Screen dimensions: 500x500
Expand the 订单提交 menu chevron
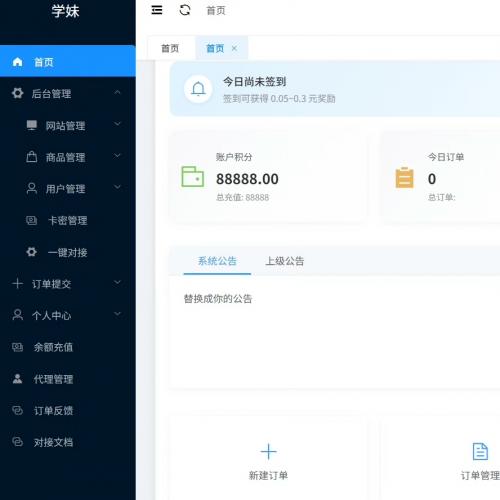(117, 282)
